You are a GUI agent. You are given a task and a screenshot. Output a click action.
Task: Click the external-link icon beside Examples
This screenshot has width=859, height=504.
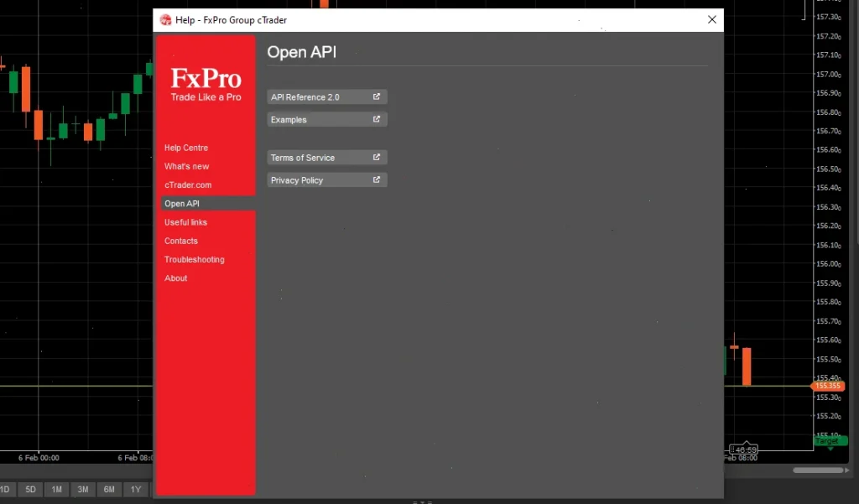pos(377,119)
